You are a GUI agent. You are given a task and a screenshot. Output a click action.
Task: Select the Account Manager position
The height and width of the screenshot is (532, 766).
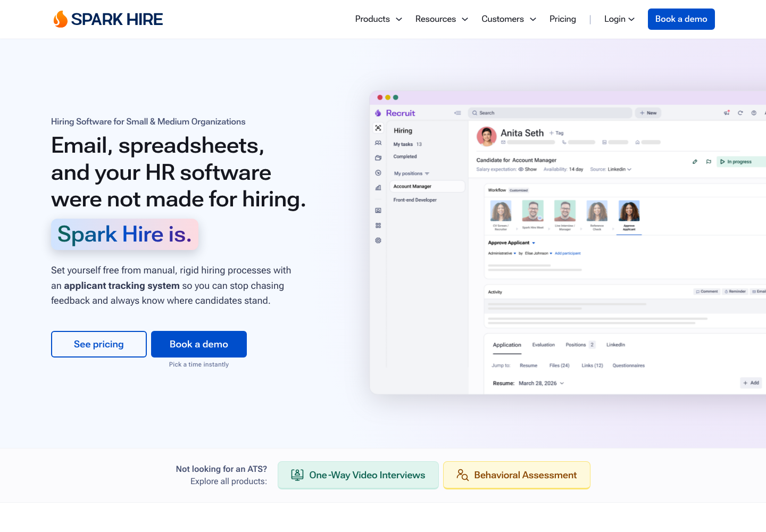428,187
